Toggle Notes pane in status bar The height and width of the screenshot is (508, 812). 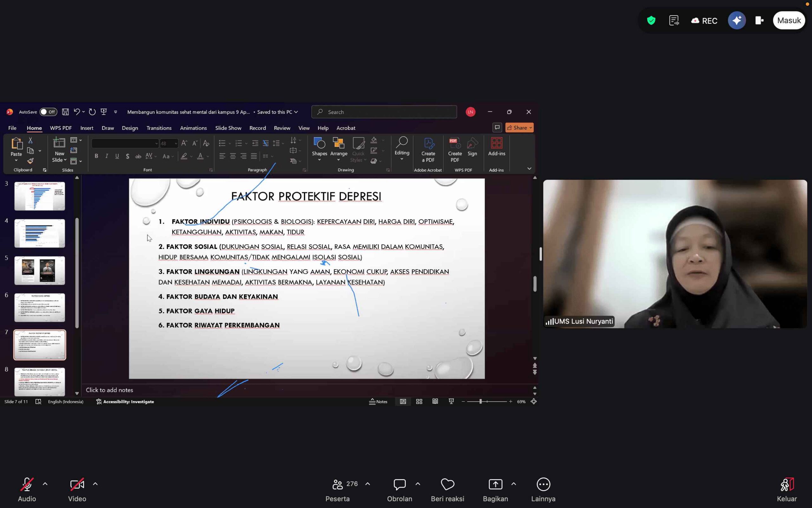[378, 402]
